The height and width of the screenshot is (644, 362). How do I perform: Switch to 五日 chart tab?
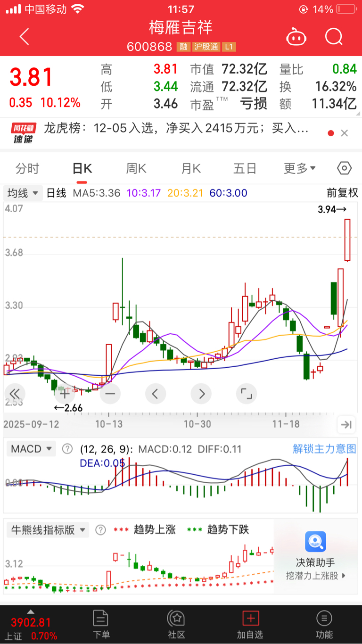coord(245,169)
